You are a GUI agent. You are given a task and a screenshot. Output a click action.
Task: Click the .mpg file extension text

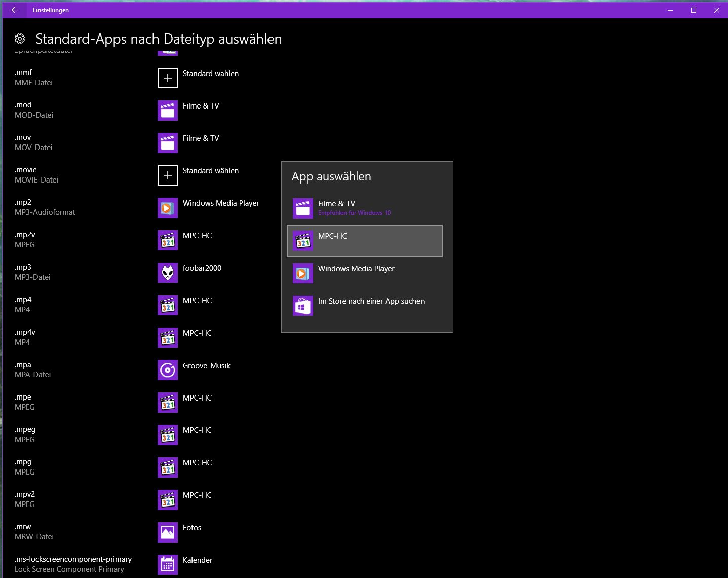[23, 462]
